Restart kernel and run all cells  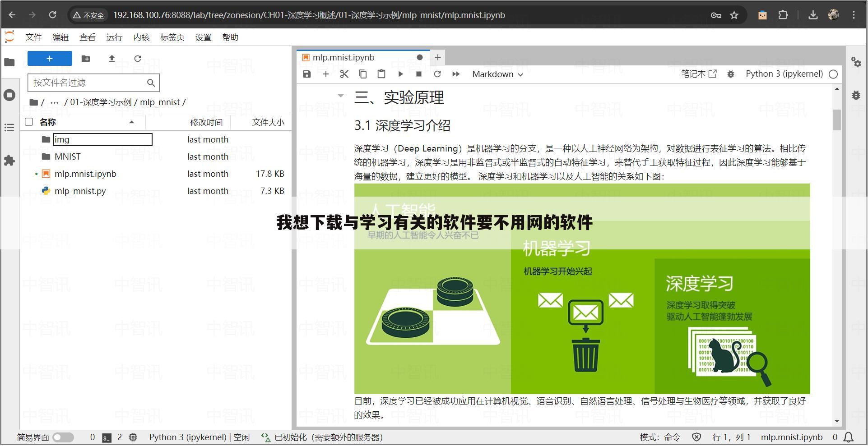click(456, 74)
